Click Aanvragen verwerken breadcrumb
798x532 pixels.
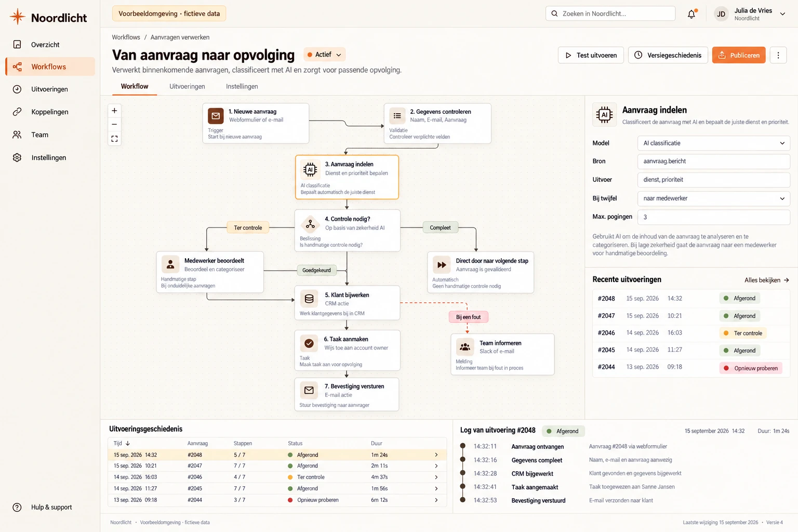pos(180,37)
